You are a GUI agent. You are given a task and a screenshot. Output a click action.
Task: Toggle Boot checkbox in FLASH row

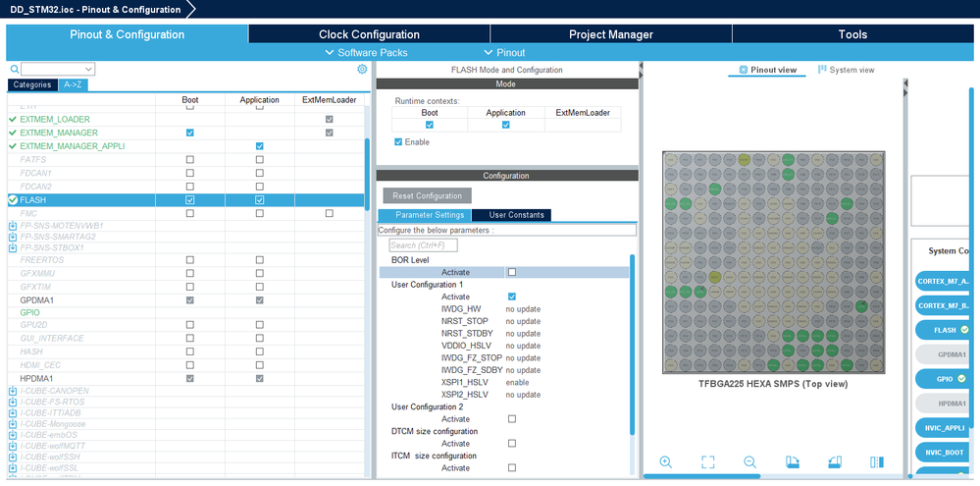190,200
